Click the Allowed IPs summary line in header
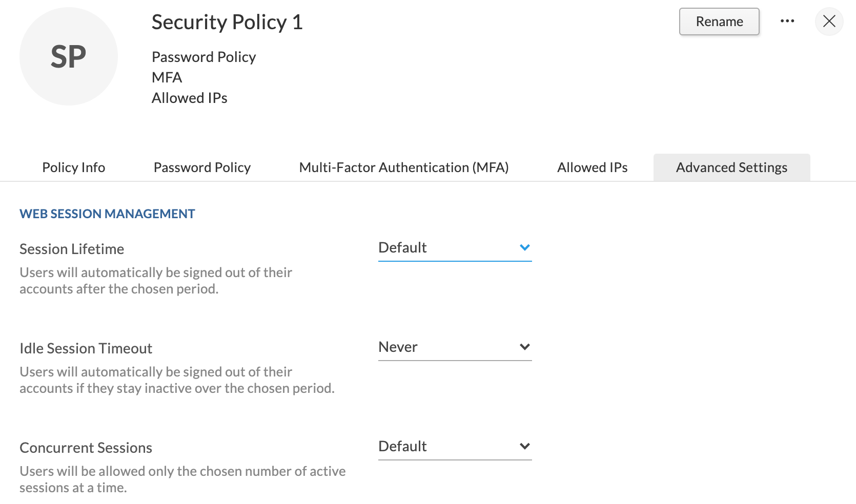The image size is (856, 504). pyautogui.click(x=189, y=98)
